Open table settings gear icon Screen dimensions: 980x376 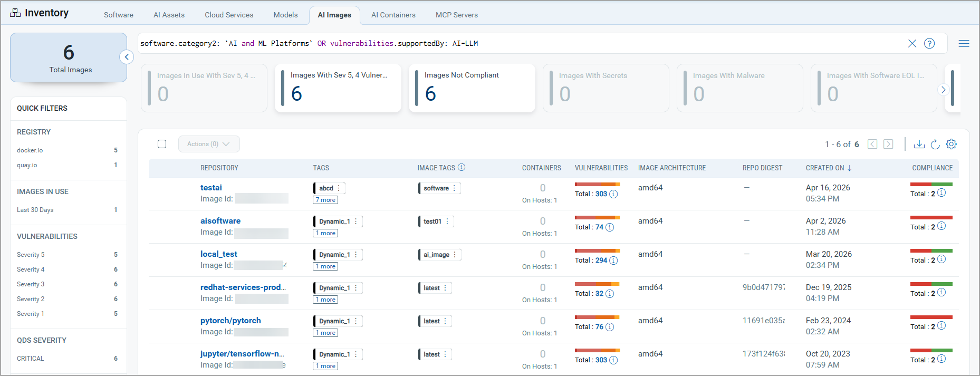click(x=952, y=144)
